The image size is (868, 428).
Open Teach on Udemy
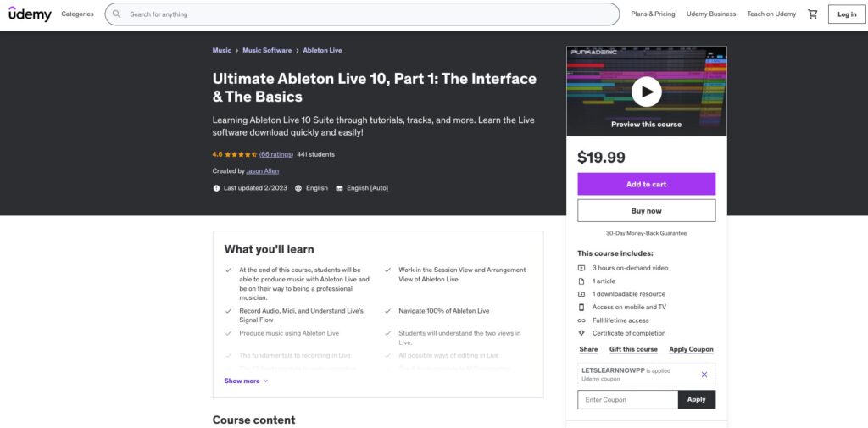pyautogui.click(x=771, y=14)
